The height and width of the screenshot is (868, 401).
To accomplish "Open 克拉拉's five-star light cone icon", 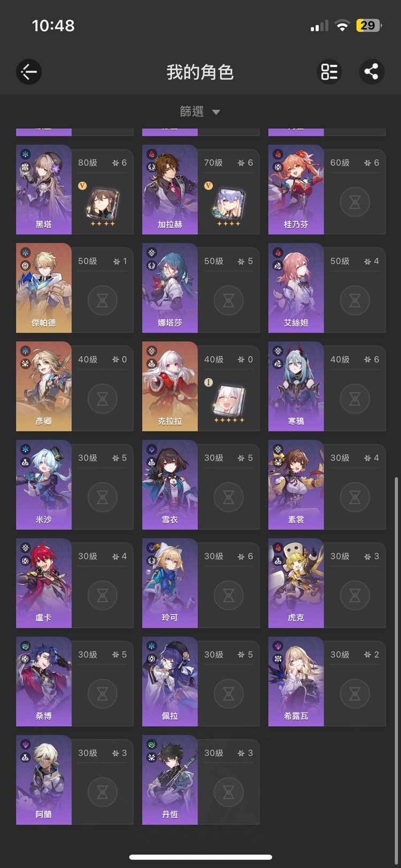I will 228,400.
